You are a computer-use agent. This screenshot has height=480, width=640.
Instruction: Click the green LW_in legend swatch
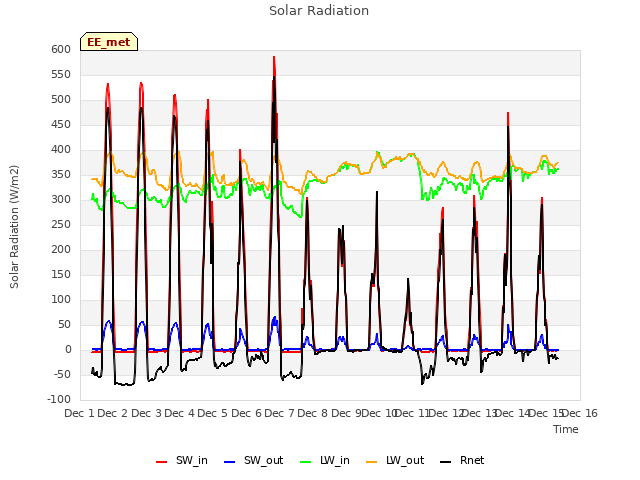306,462
